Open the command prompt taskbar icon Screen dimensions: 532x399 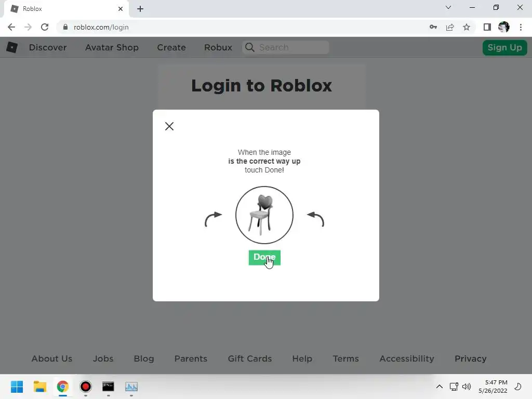coord(108,387)
